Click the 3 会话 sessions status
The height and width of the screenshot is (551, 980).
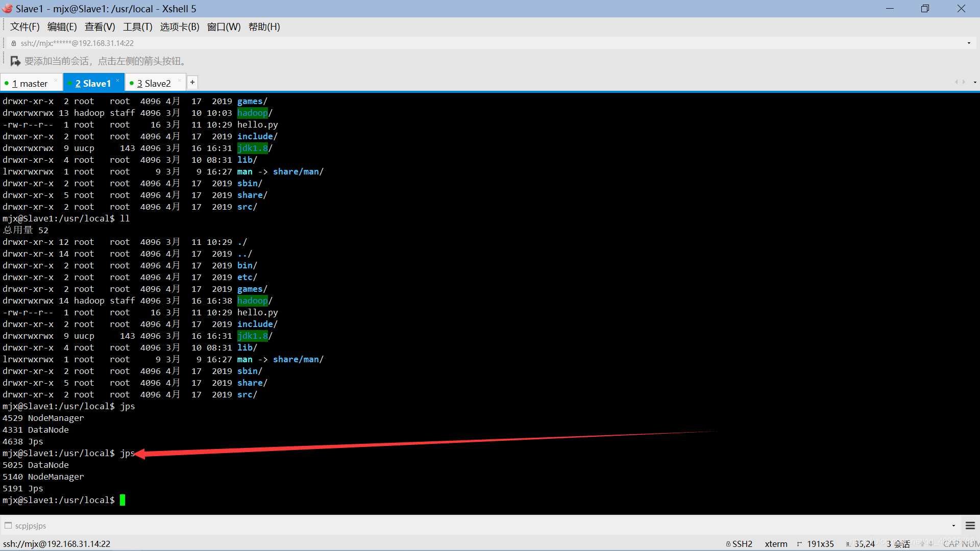(898, 544)
